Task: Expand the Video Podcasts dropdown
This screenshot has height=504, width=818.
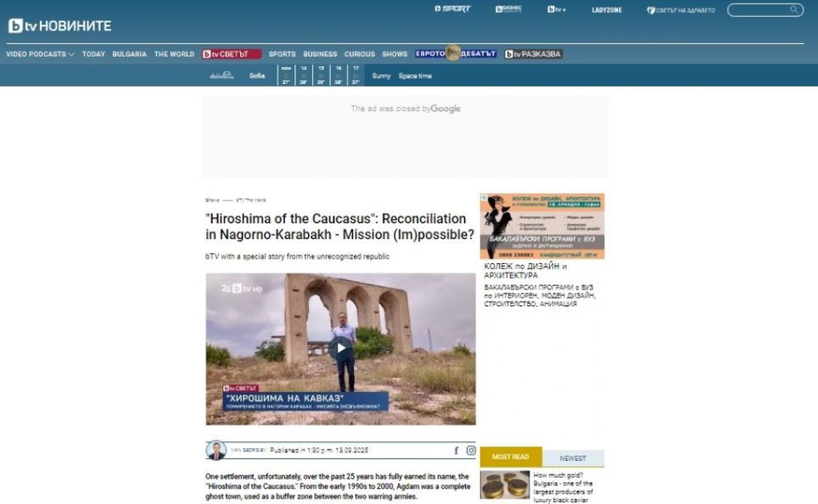Action: 40,54
